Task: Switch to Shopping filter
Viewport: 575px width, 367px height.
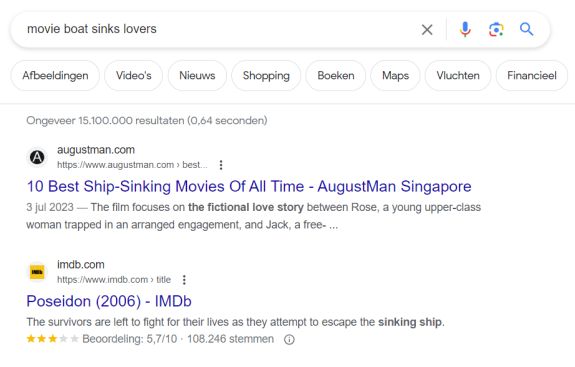Action: point(266,76)
